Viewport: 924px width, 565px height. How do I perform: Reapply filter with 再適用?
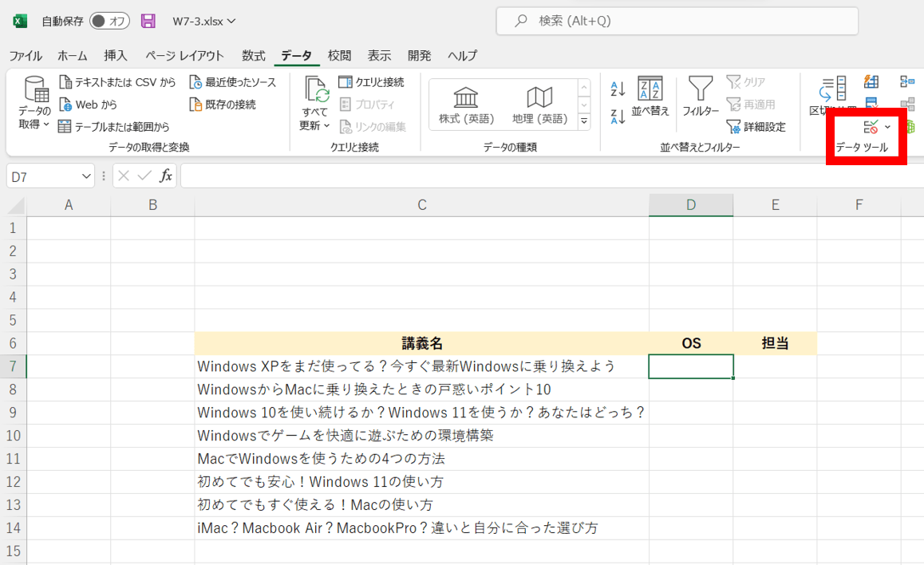(751, 105)
